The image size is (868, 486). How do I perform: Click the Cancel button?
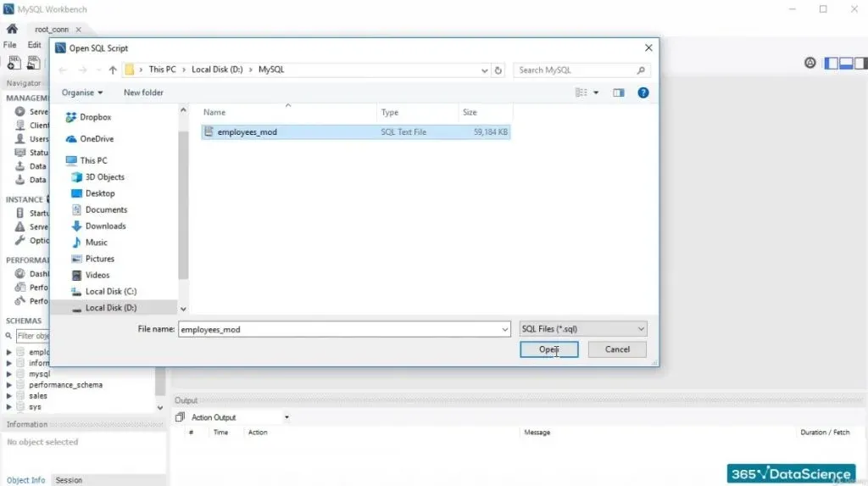tap(617, 349)
